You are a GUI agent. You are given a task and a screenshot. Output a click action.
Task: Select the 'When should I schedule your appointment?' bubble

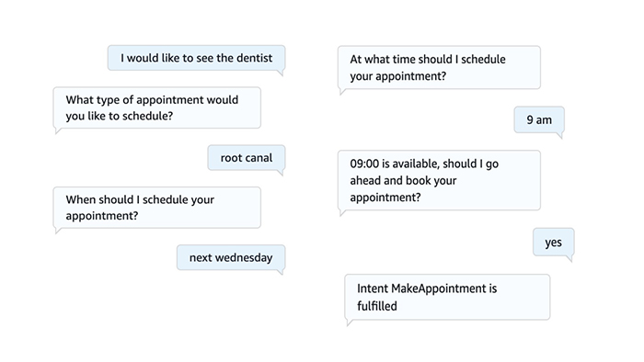(x=157, y=208)
